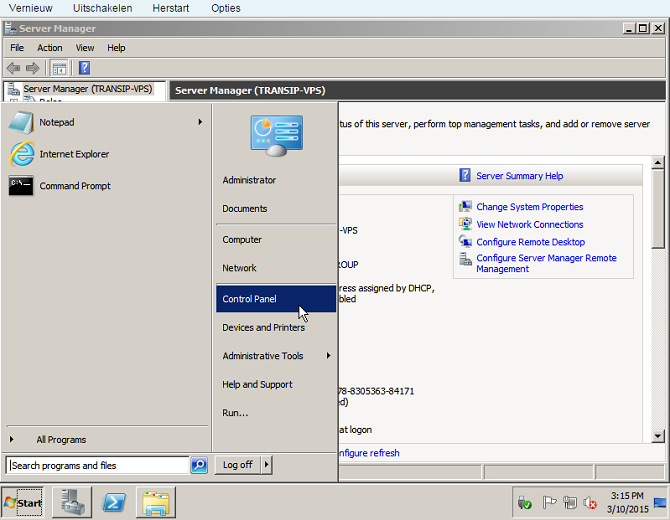Open Server Manager taskbar icon
The image size is (670, 520).
(x=72, y=502)
